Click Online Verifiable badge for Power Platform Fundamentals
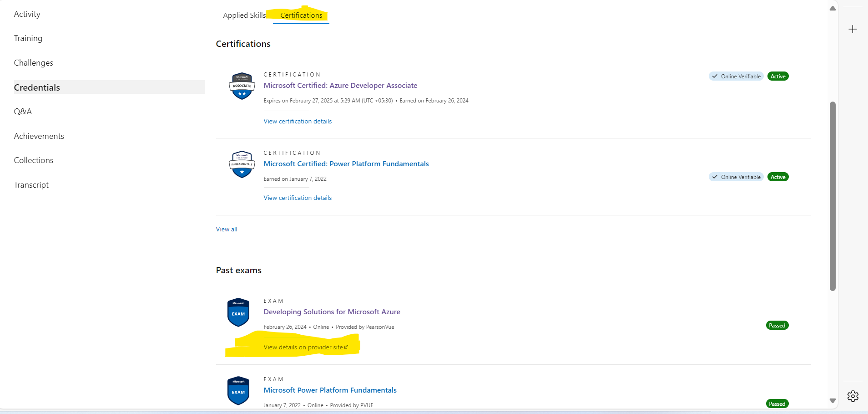868x414 pixels. [x=736, y=177]
